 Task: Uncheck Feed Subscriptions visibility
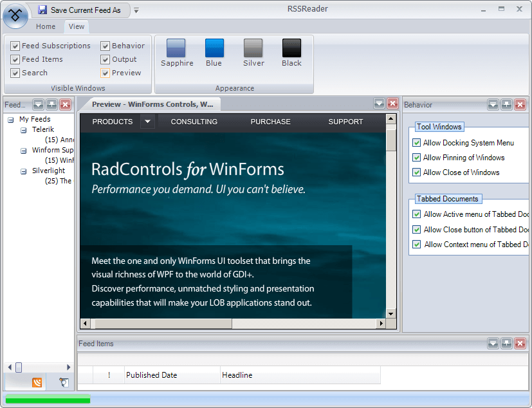point(14,46)
